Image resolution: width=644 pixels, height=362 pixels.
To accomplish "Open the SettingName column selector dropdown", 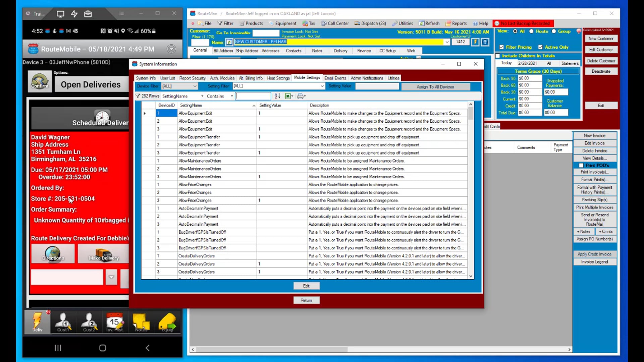I will pyautogui.click(x=202, y=96).
